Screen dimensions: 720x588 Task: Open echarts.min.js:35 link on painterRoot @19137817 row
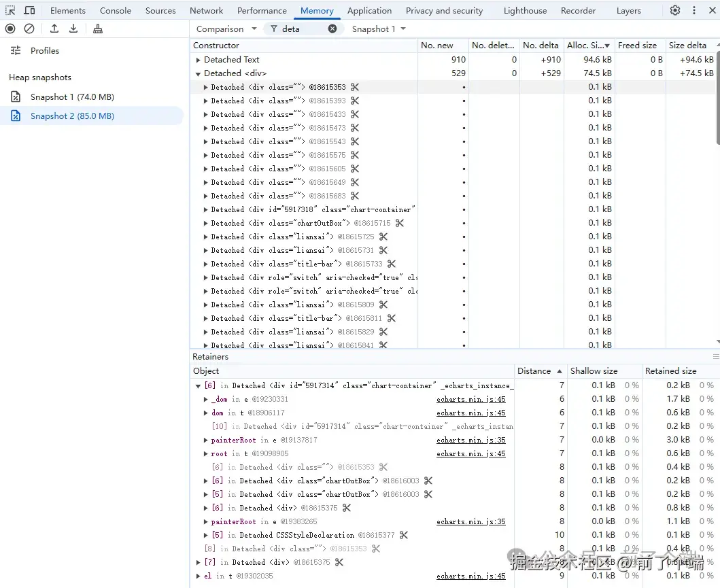coord(470,440)
